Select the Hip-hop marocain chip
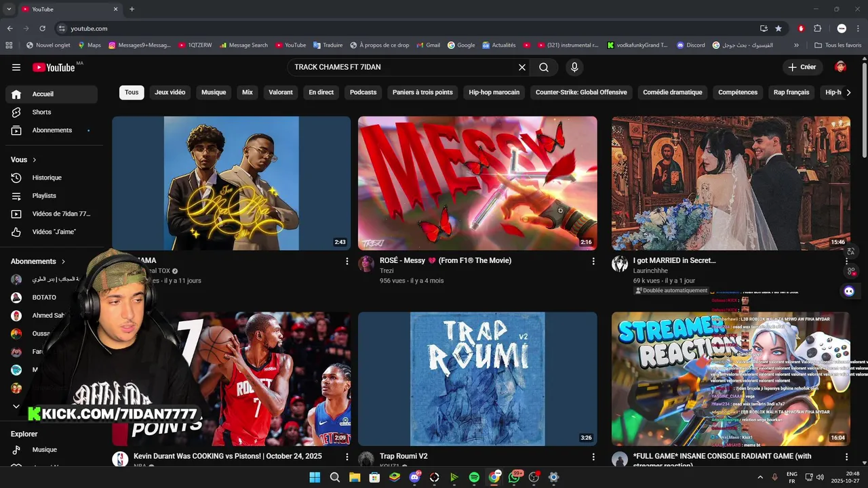This screenshot has height=488, width=868. [x=494, y=92]
